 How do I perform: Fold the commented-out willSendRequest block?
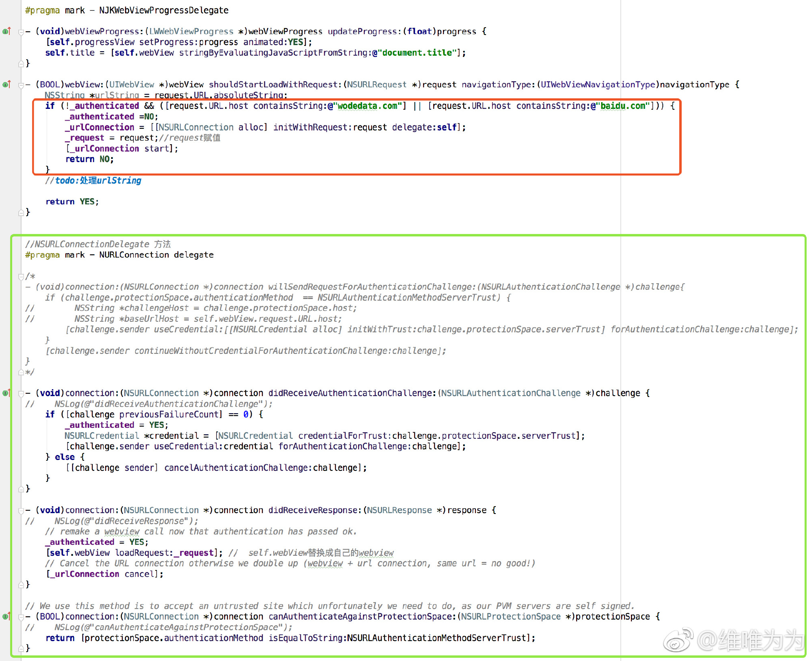[x=21, y=277]
